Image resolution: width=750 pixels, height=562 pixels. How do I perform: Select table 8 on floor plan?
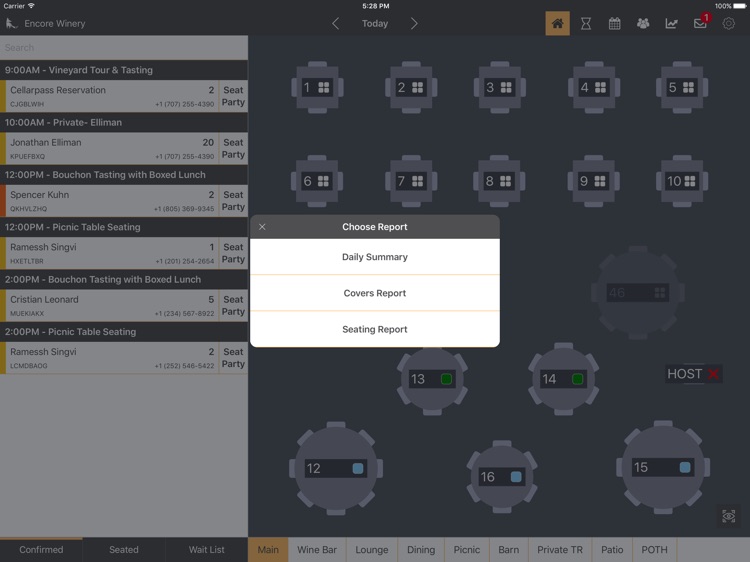499,181
